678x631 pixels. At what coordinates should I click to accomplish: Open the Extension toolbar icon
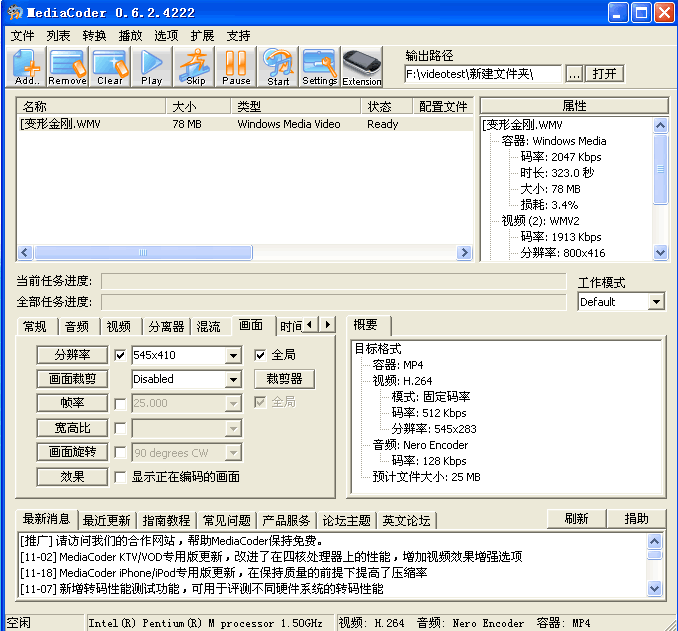pos(362,67)
